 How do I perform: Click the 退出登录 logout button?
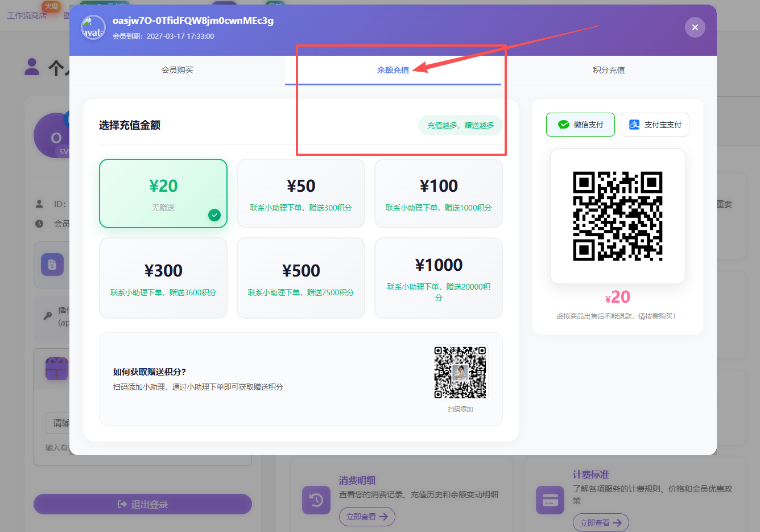[142, 504]
